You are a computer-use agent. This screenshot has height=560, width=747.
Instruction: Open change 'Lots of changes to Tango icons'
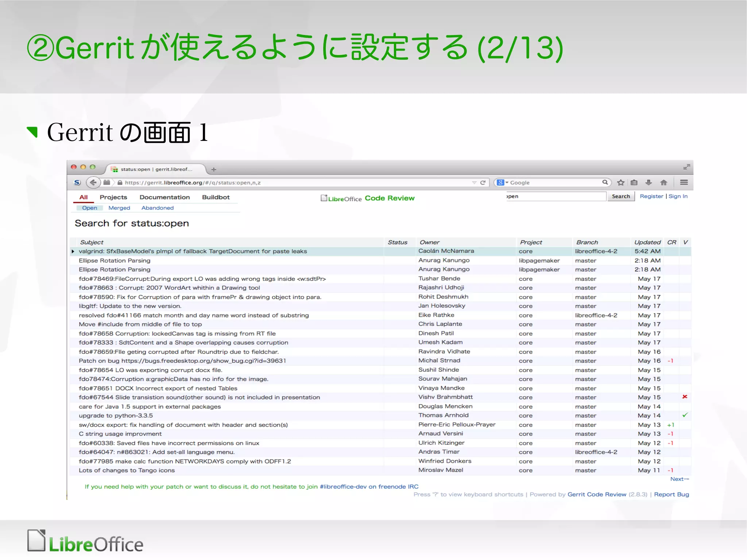pyautogui.click(x=127, y=470)
